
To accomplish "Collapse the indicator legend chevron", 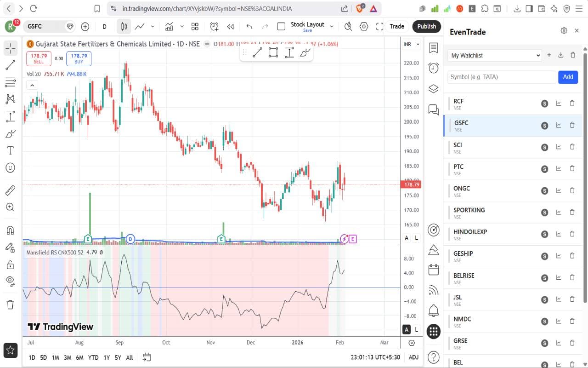I will tap(32, 85).
